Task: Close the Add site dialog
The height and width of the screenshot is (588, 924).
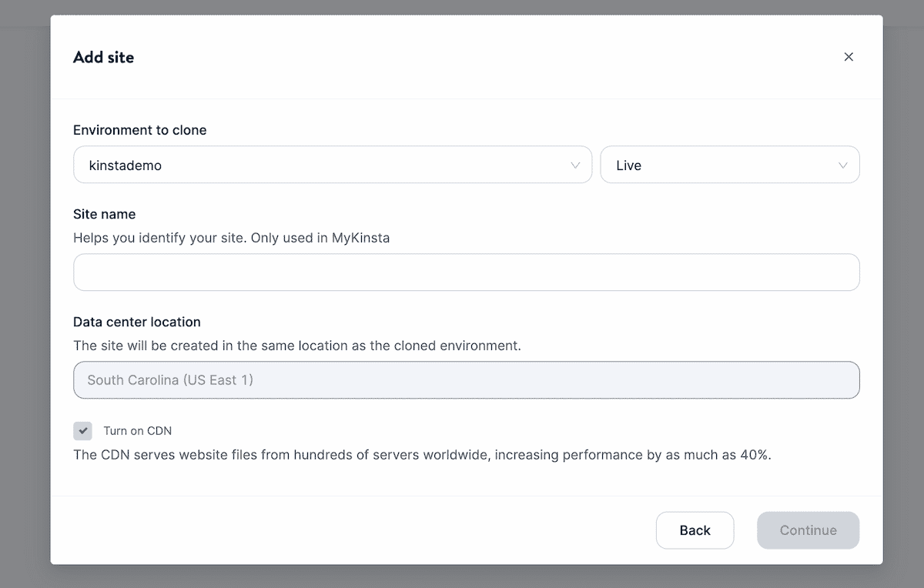Action: 849,57
